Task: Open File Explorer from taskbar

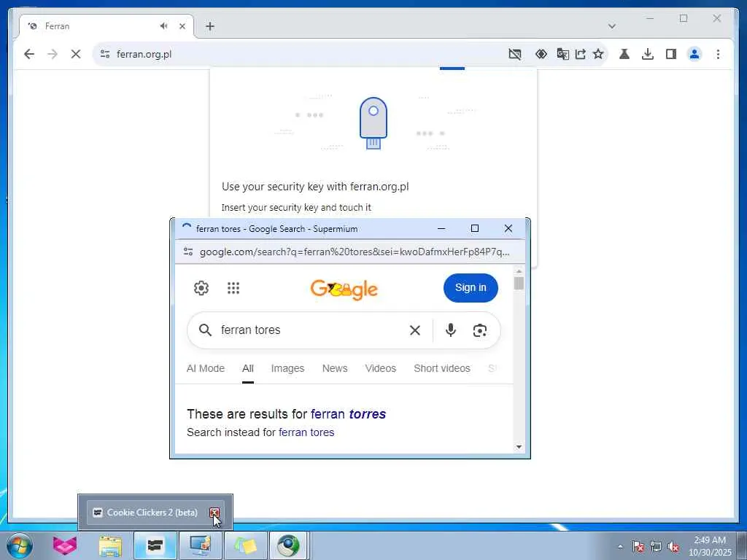Action: pyautogui.click(x=111, y=545)
